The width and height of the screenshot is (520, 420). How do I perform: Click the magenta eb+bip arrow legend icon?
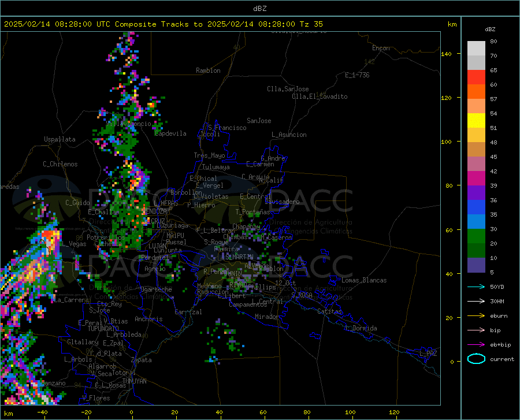476,345
